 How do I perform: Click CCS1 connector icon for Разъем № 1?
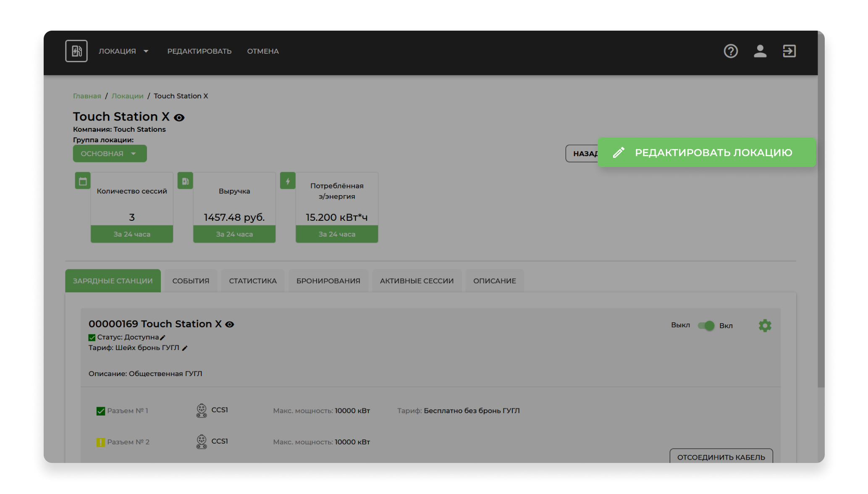[202, 410]
